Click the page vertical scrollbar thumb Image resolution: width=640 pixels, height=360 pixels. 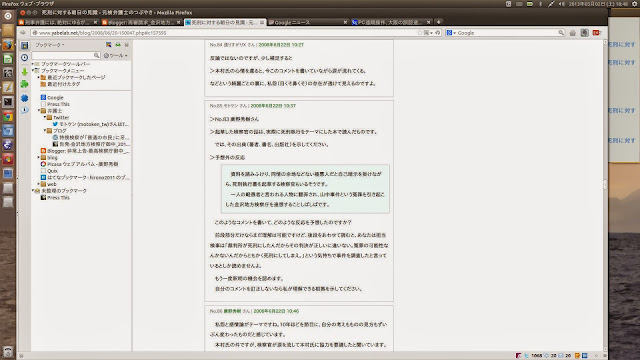tap(605, 184)
